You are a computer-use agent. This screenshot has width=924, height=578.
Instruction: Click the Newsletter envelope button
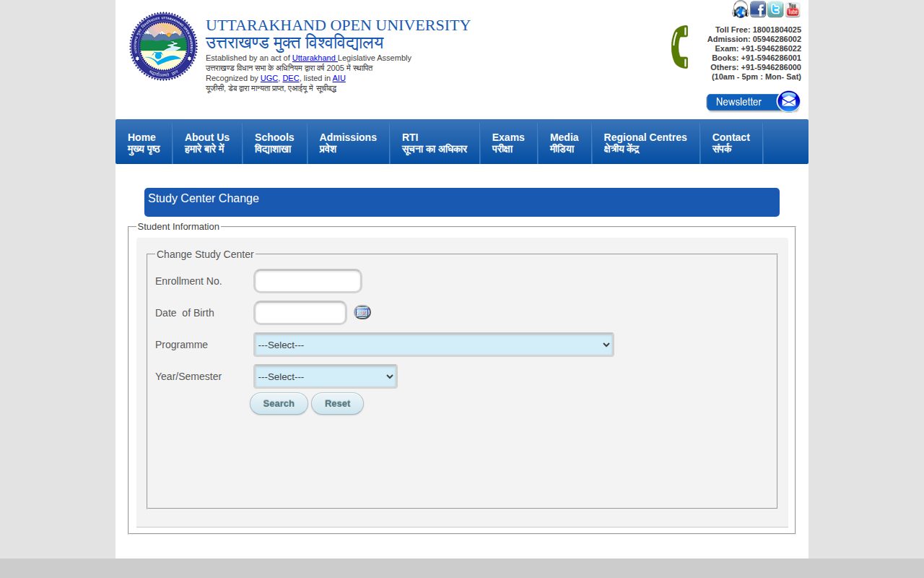click(x=753, y=102)
